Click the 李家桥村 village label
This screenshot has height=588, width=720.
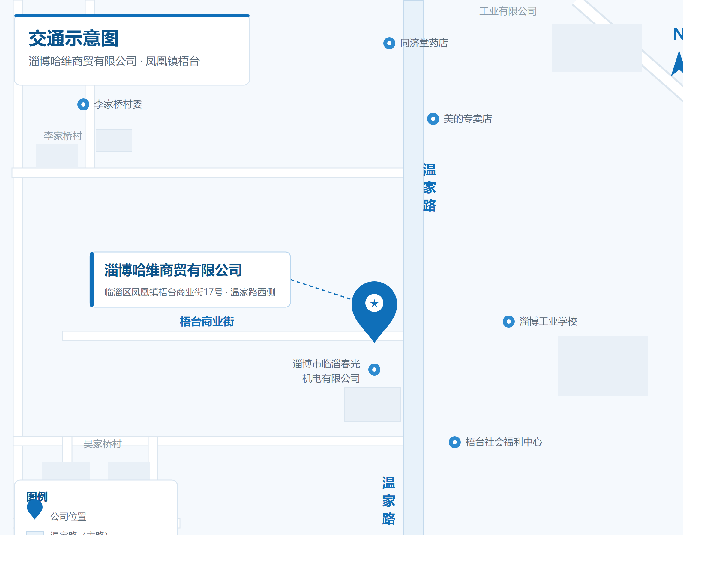click(x=63, y=136)
